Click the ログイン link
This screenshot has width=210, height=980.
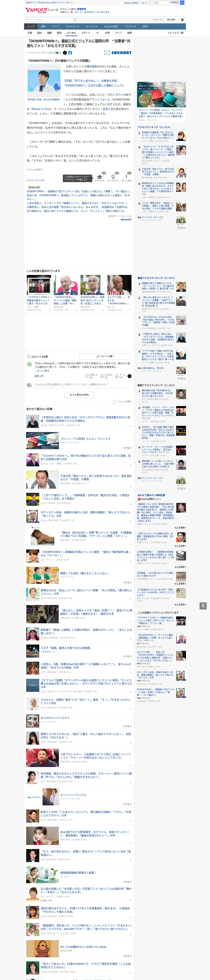[x=64, y=12]
